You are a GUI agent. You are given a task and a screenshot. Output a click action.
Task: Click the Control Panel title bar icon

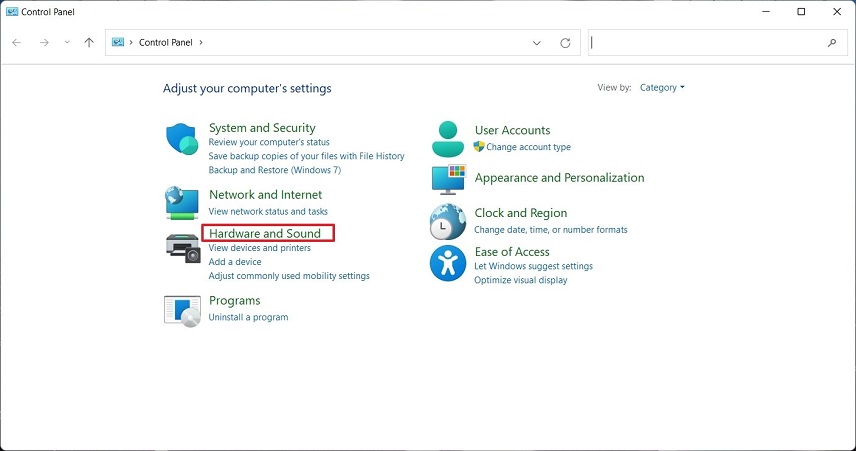pyautogui.click(x=12, y=11)
